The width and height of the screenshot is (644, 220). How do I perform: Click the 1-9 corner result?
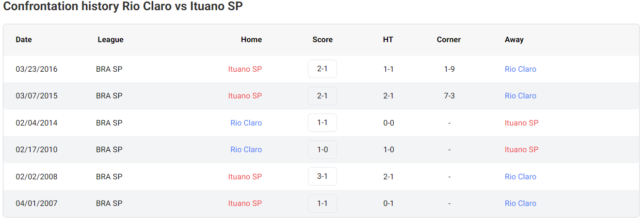pos(449,69)
